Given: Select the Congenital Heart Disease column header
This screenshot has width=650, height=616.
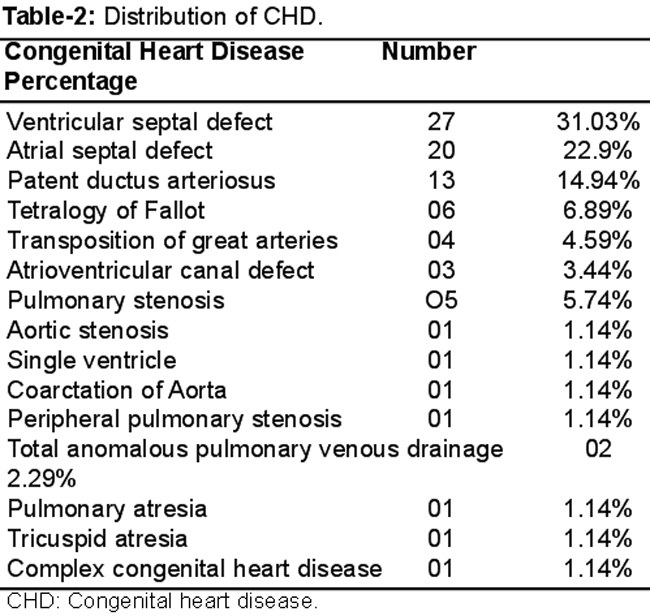Looking at the screenshot, I should click(x=154, y=51).
